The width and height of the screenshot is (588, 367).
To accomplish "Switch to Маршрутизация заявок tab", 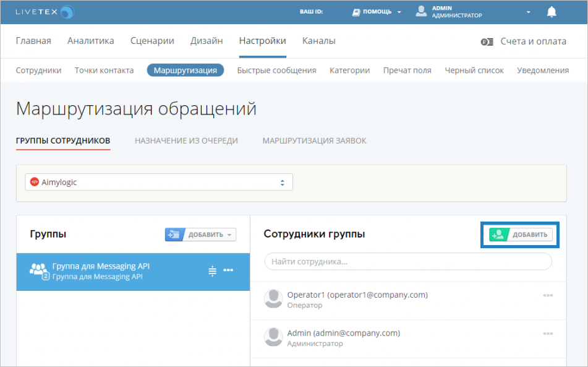I will pos(314,140).
